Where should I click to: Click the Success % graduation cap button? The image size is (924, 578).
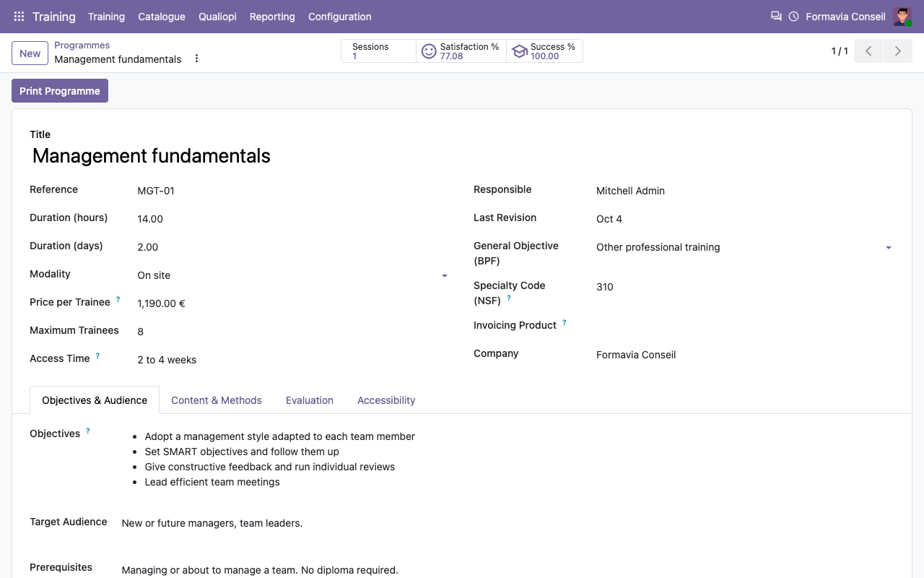pos(544,51)
